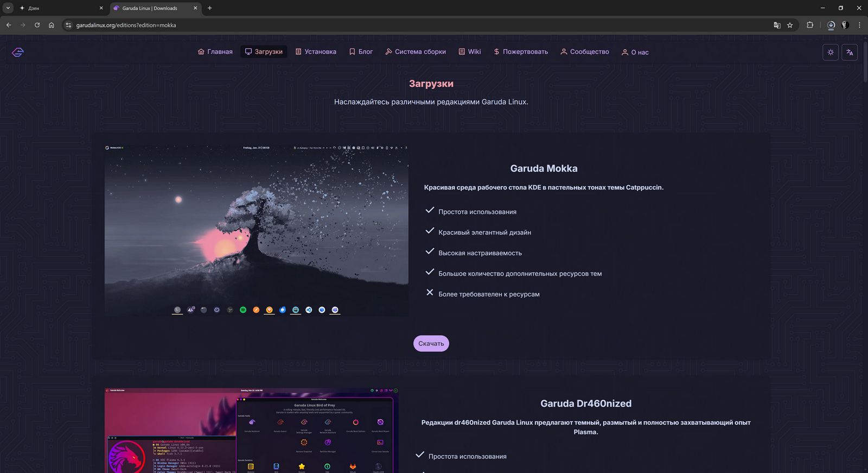Bookmark this page with the star icon
This screenshot has width=868, height=473.
pos(790,25)
